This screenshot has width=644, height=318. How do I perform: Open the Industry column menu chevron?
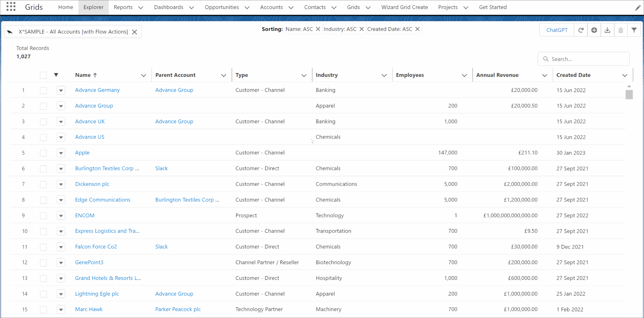pos(384,75)
